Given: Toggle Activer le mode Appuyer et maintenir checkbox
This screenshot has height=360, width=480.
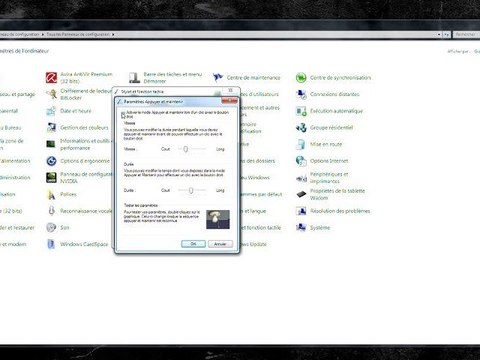Looking at the screenshot, I should (123, 113).
